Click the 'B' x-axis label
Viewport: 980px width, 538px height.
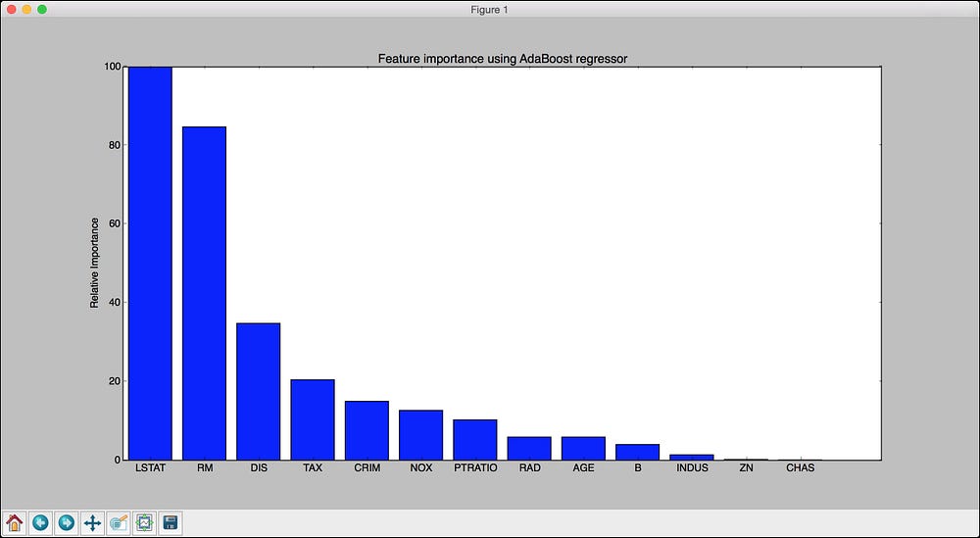tap(638, 468)
